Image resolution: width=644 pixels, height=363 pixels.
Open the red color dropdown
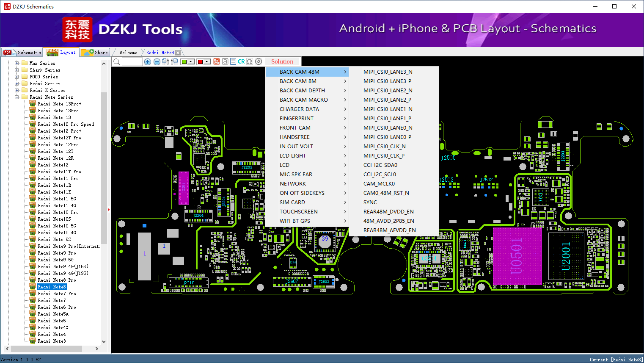[207, 62]
